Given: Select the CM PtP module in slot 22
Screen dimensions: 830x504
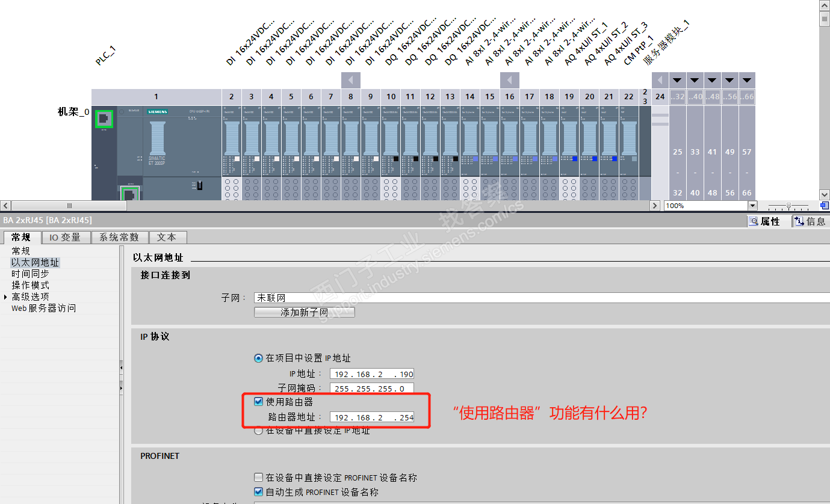Looking at the screenshot, I should [628, 153].
